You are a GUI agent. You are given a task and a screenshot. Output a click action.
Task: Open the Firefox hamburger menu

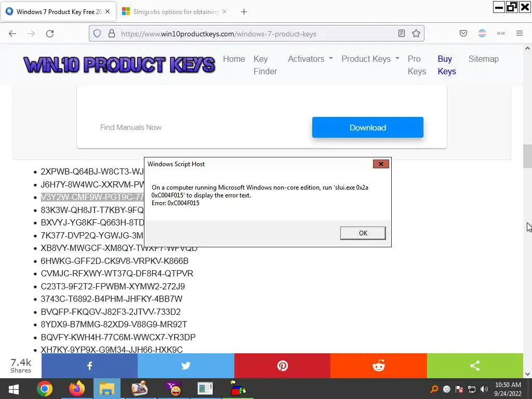520,33
